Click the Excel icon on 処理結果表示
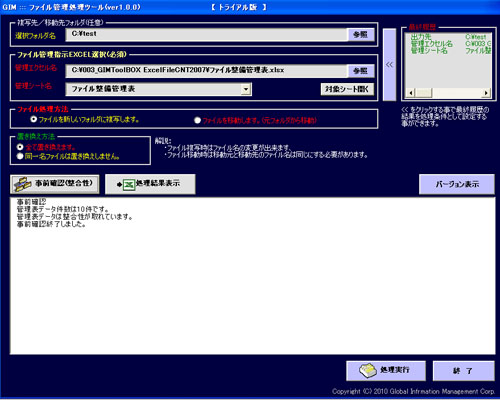This screenshot has width=500, height=400. click(x=129, y=184)
